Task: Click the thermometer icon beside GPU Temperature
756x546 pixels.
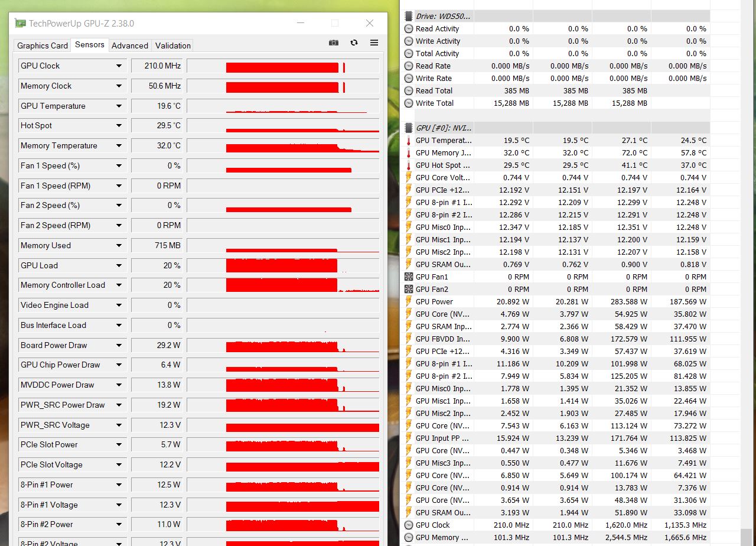Action: tap(409, 140)
